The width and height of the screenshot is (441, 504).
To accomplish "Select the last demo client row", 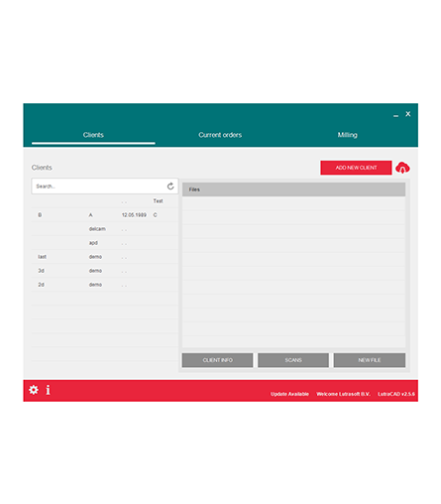I will pos(105,257).
